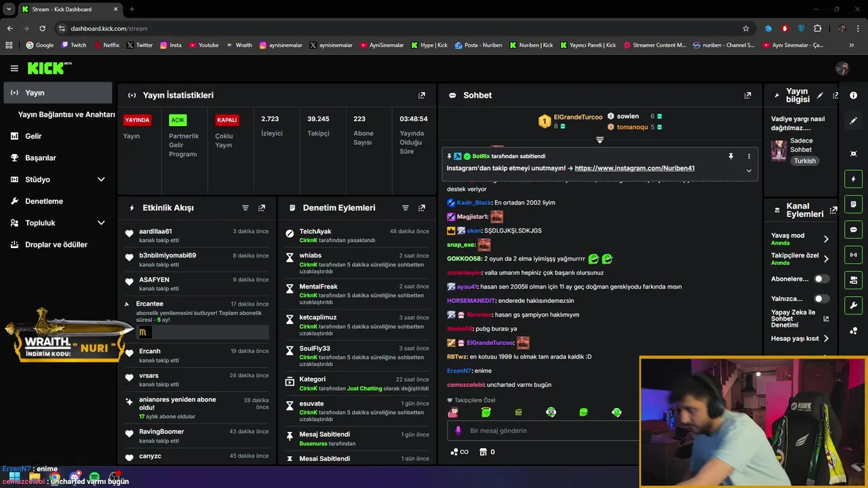The width and height of the screenshot is (868, 488).
Task: Click the lightning bolt icon in right toolbar
Action: pos(854,179)
